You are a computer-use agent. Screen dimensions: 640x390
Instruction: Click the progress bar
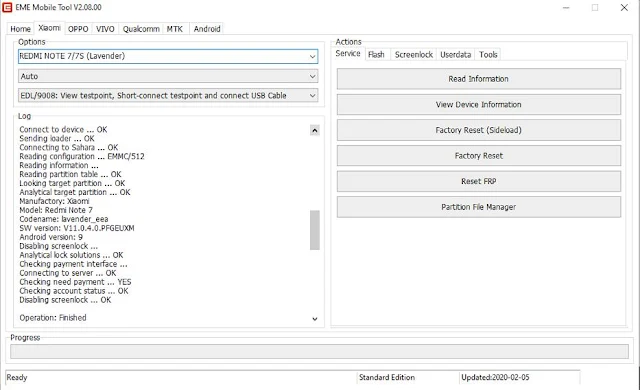pyautogui.click(x=319, y=351)
